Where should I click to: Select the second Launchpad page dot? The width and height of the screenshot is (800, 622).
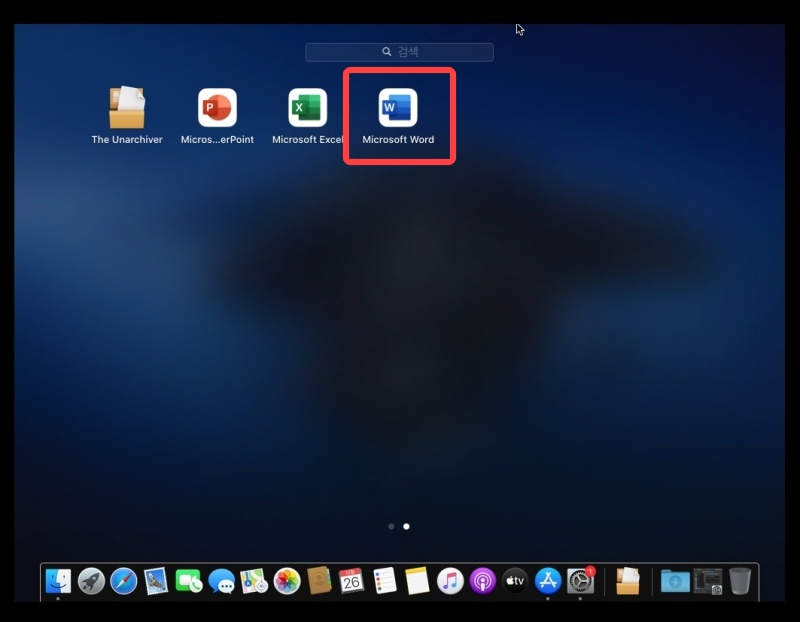406,527
